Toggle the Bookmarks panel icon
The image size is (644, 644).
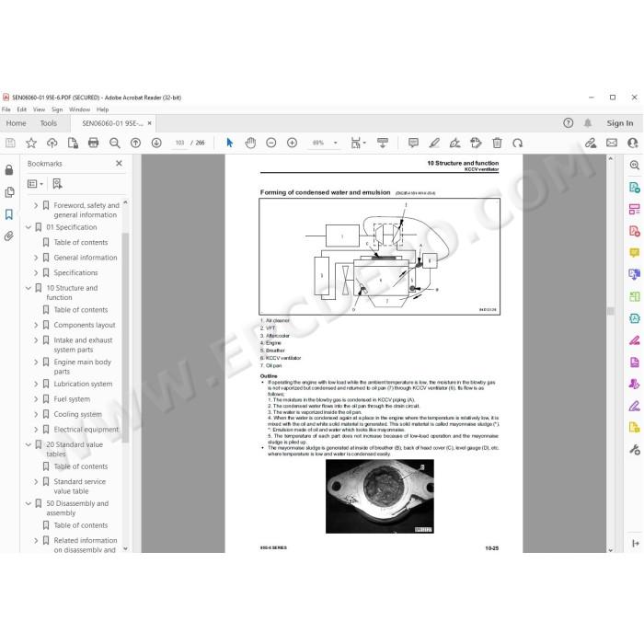(x=9, y=214)
